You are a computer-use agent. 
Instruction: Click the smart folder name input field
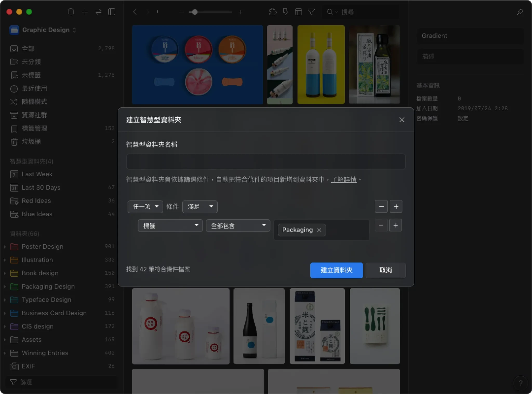coord(266,162)
